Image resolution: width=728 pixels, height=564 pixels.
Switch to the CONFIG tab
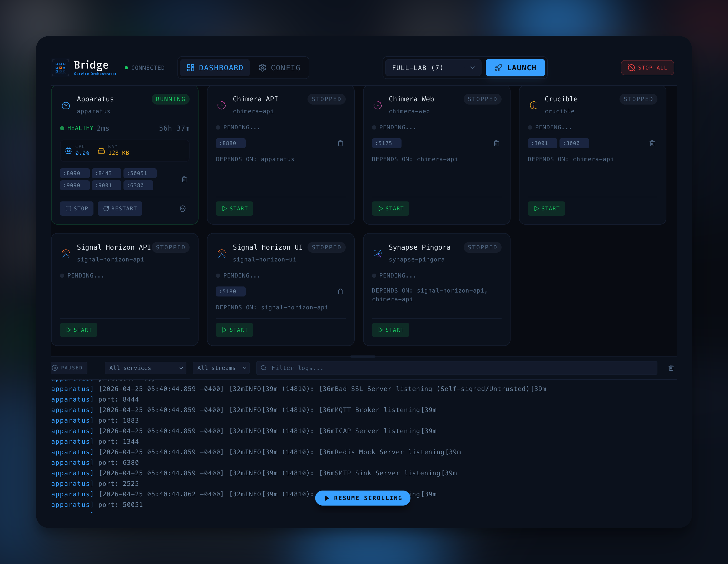tap(279, 68)
